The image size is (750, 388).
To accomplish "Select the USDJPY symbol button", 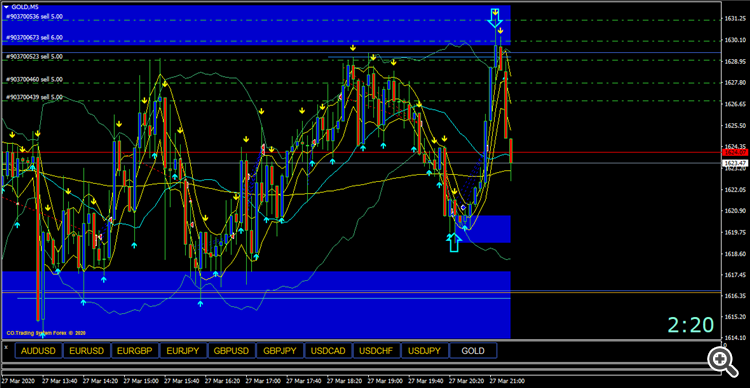I will tap(425, 351).
